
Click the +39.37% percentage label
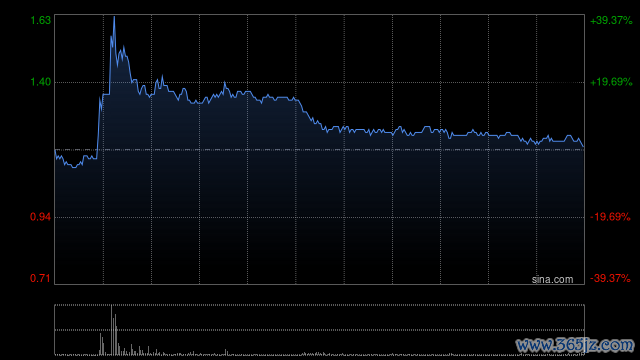(x=611, y=20)
